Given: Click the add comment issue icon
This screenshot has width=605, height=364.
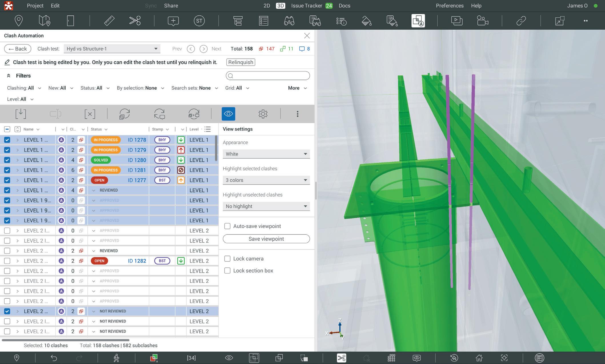Looking at the screenshot, I should coord(173,21).
